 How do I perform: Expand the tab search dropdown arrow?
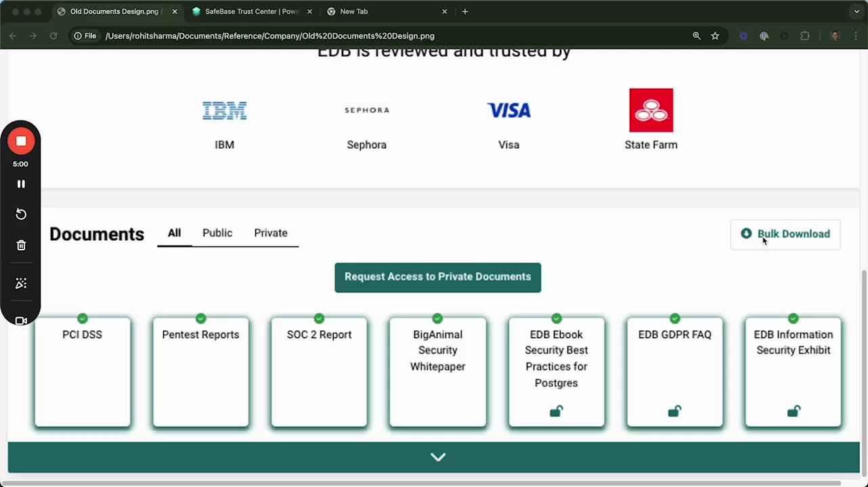pos(856,11)
